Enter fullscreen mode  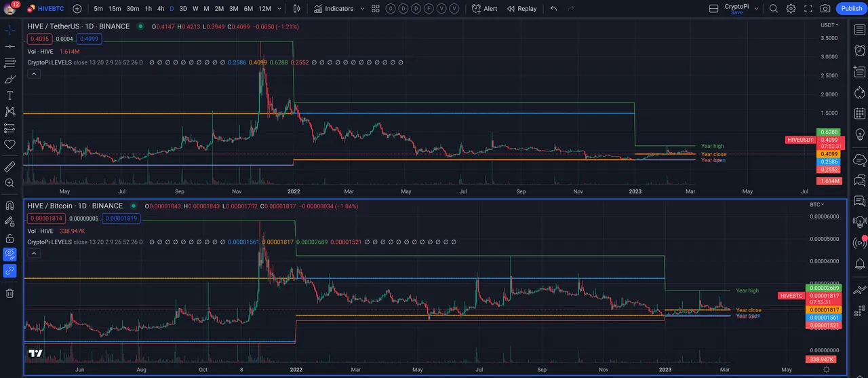click(808, 9)
